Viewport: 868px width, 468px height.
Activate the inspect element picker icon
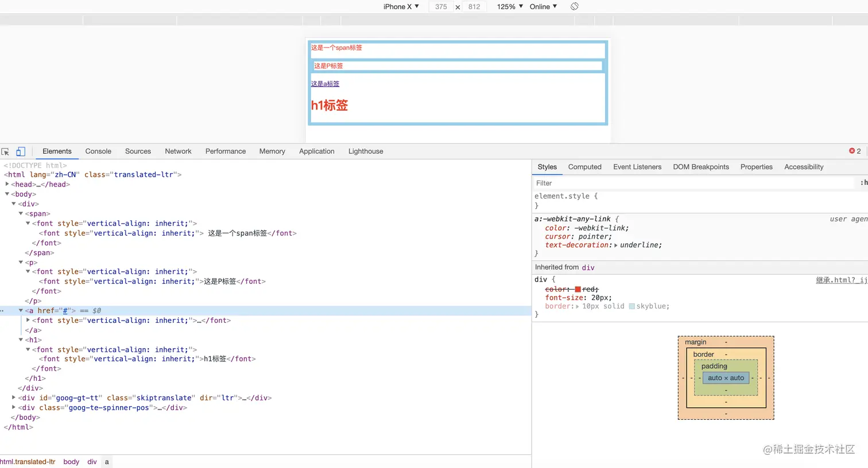tap(5, 151)
